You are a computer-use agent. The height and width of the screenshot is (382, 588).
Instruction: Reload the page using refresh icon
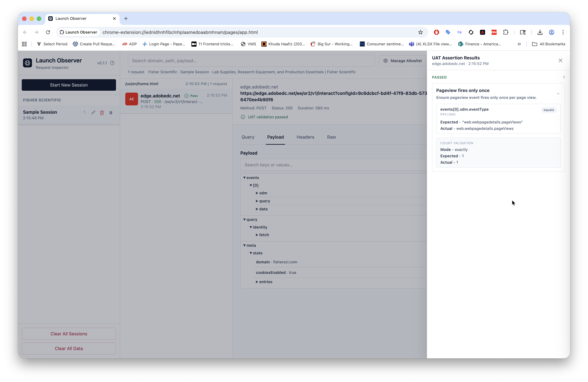point(48,32)
